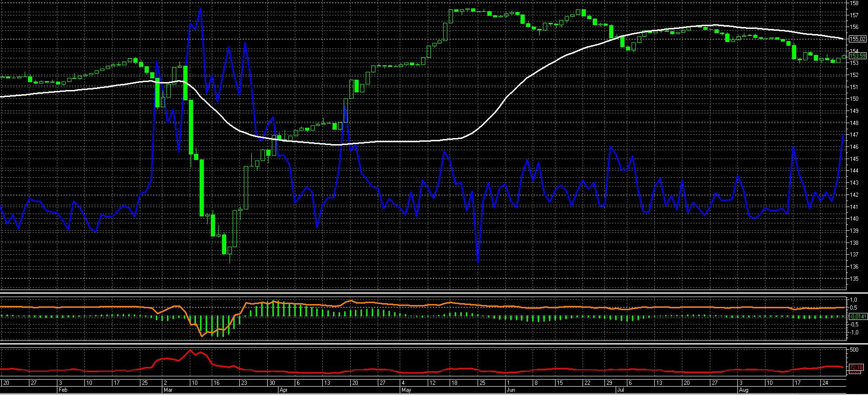Click the red 72,18 indicator value label
The height and width of the screenshot is (395, 868).
point(856,367)
